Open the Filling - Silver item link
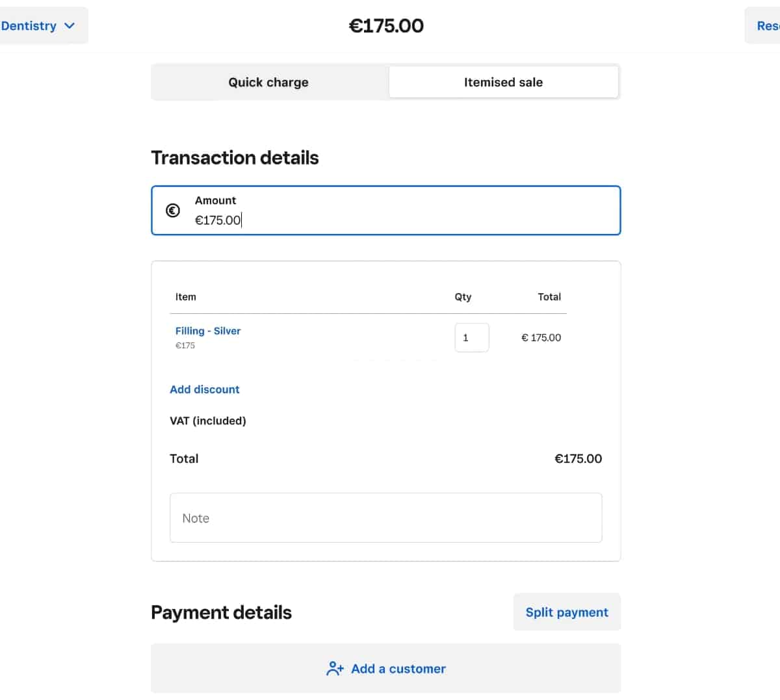Screen dimensions: 780x700 [208, 331]
